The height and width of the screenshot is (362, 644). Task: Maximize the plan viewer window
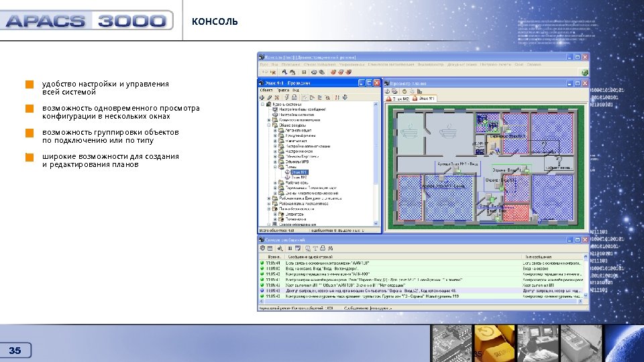(577, 83)
